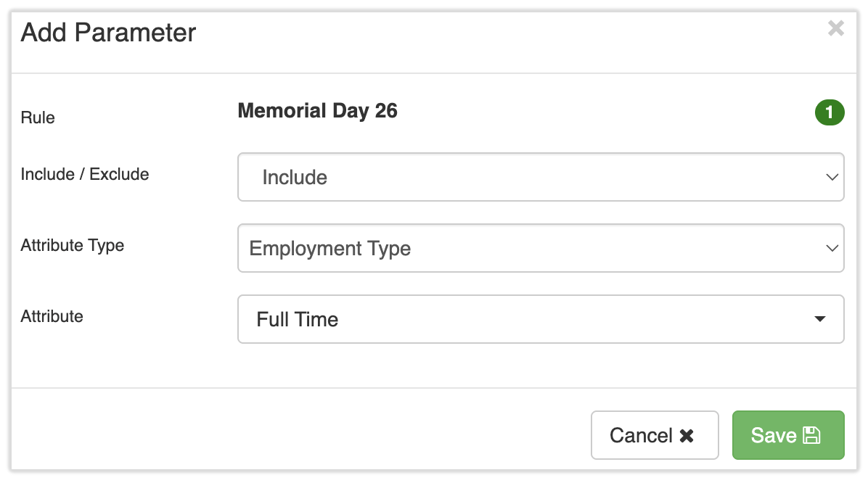
Task: Save the new parameter
Action: point(787,435)
